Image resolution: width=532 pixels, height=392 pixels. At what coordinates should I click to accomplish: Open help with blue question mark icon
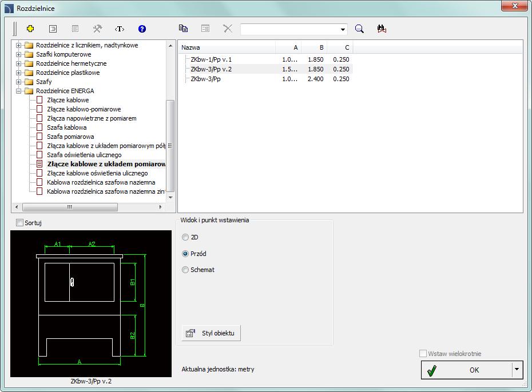pyautogui.click(x=142, y=29)
